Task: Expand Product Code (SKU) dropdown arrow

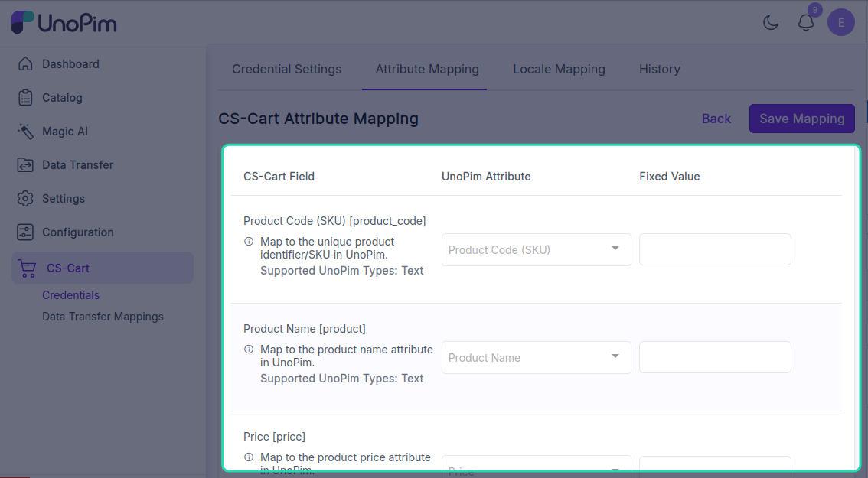Action: 615,249
